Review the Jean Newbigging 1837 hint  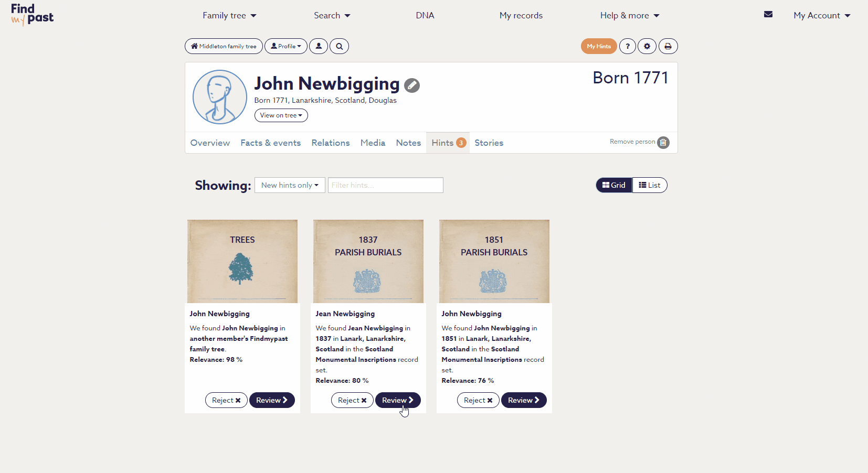click(x=398, y=400)
